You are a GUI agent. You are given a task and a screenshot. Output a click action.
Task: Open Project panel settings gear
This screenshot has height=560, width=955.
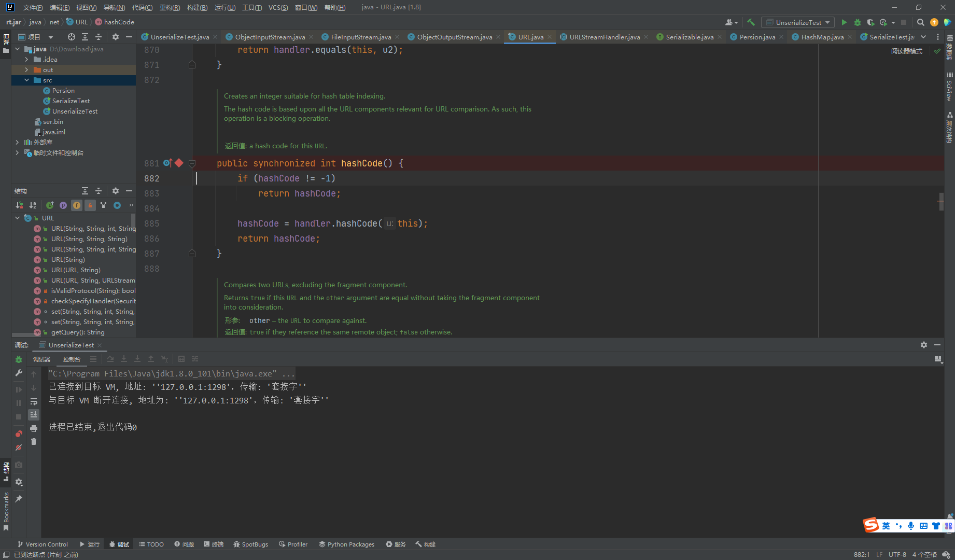point(116,37)
